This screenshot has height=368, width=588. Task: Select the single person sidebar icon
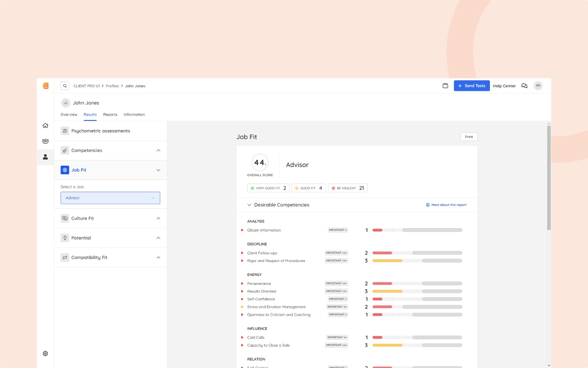45,157
